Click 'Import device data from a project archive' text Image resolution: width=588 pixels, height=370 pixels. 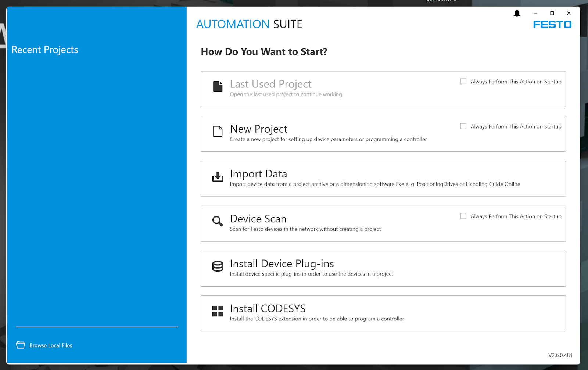[375, 184]
